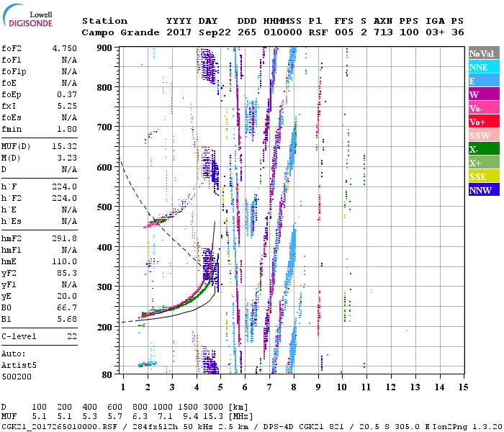Select the X+ light green swatch
Screen dimensions: 504x432
click(484, 162)
